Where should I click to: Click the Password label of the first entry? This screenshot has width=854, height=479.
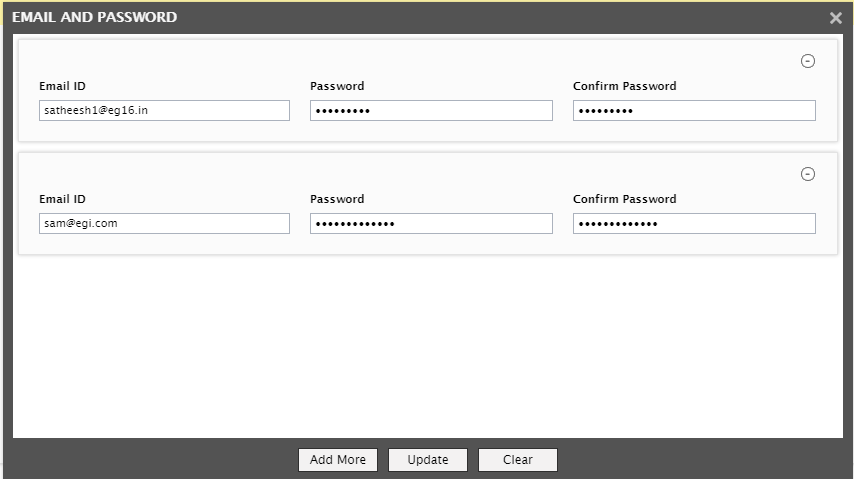point(337,86)
